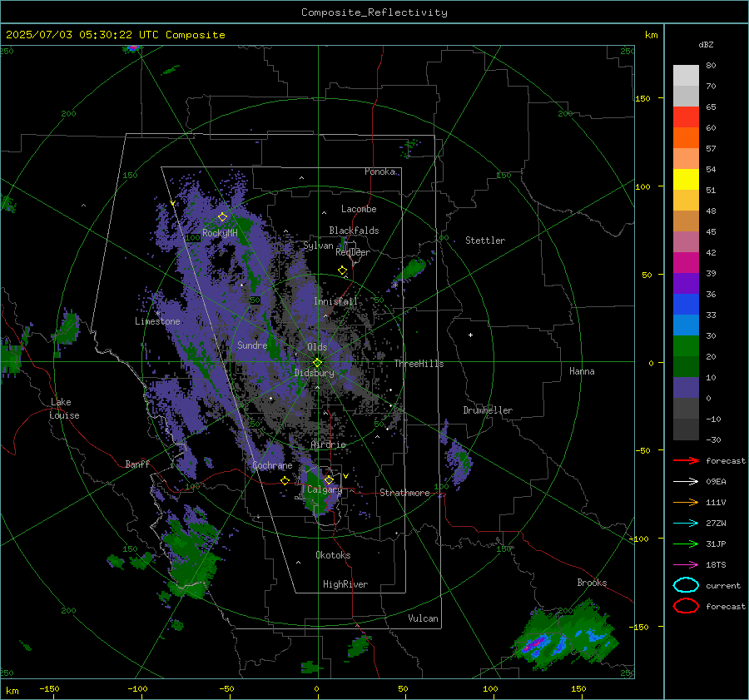Click the km unit label at bottom left

coord(12,691)
